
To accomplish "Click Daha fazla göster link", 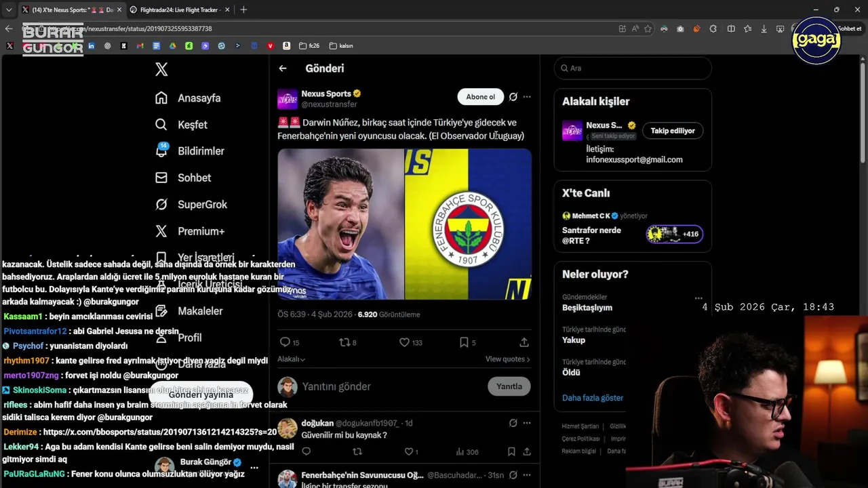I will [x=593, y=398].
